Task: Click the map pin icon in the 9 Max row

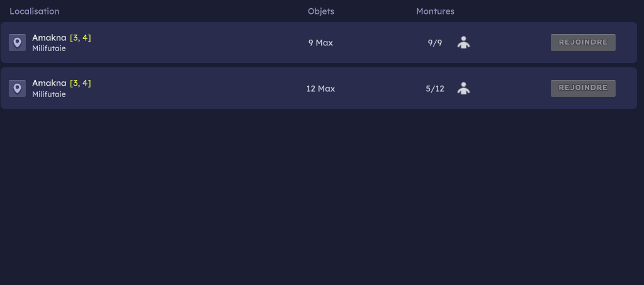Action: 17,42
